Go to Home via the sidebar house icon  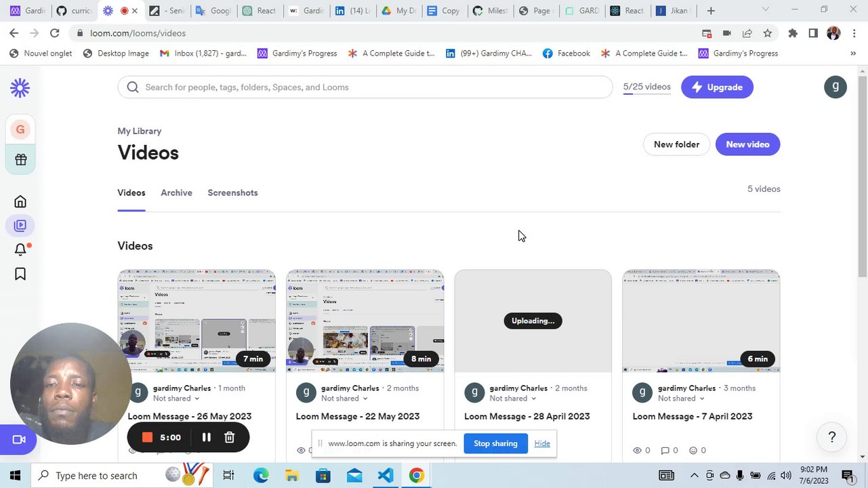pyautogui.click(x=20, y=201)
